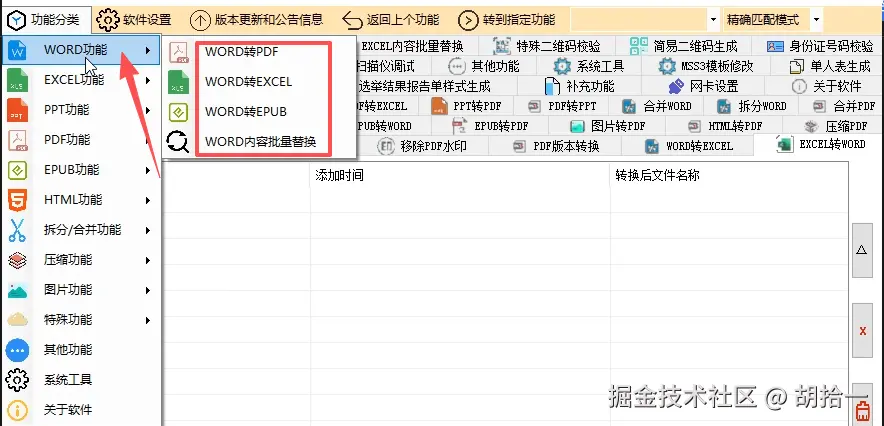Image resolution: width=884 pixels, height=426 pixels.
Task: Expand the 拆分/合并功能 submenu arrow
Action: (148, 230)
